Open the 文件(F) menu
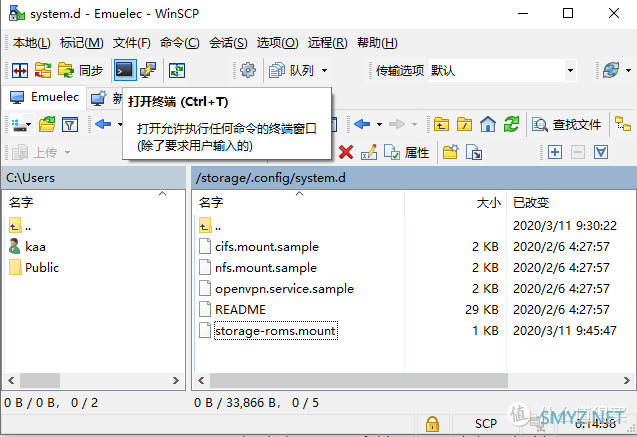This screenshot has height=437, width=637. coord(132,43)
